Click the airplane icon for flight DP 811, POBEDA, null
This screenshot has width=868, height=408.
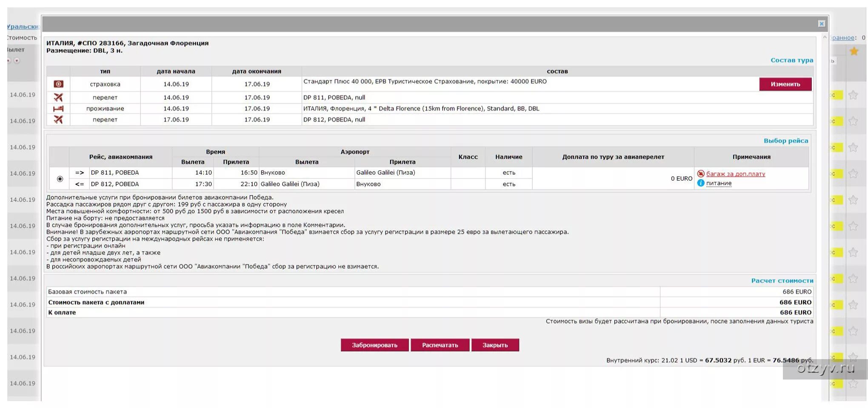pos(58,97)
